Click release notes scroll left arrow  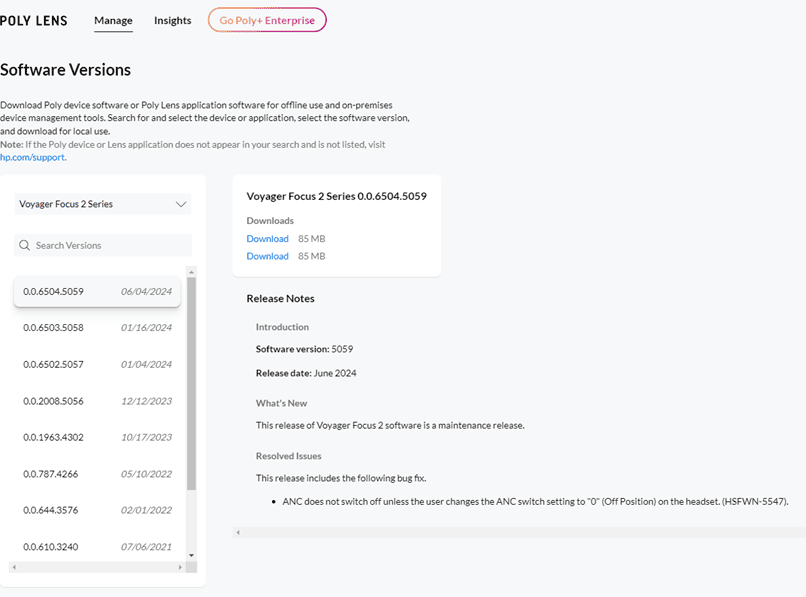(238, 532)
